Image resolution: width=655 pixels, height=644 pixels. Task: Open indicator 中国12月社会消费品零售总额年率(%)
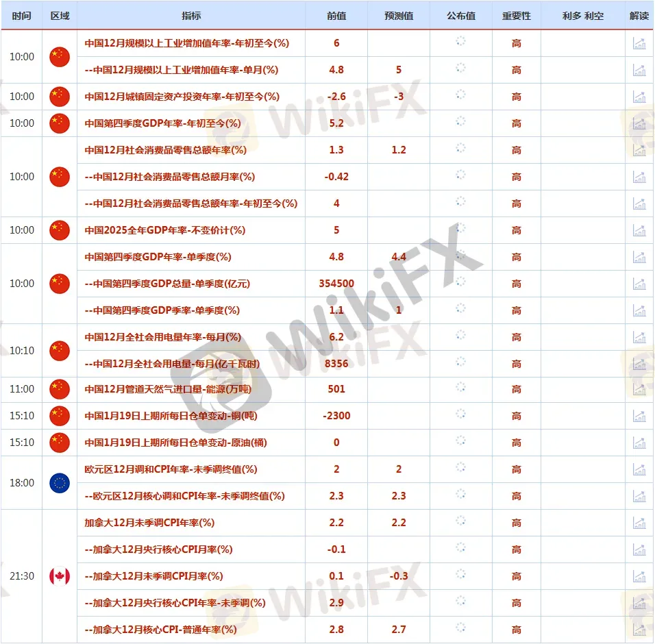point(165,150)
